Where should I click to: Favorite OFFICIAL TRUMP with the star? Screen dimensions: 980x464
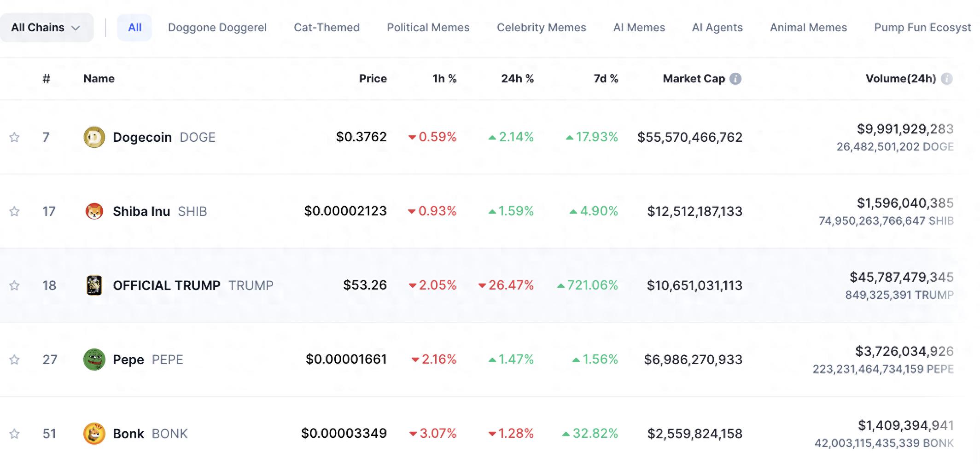pos(15,285)
